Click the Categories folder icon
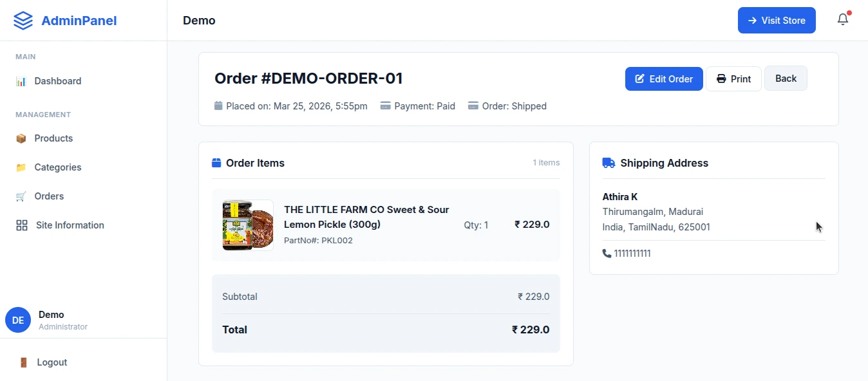Screen dimensions: 868x381 (21, 167)
